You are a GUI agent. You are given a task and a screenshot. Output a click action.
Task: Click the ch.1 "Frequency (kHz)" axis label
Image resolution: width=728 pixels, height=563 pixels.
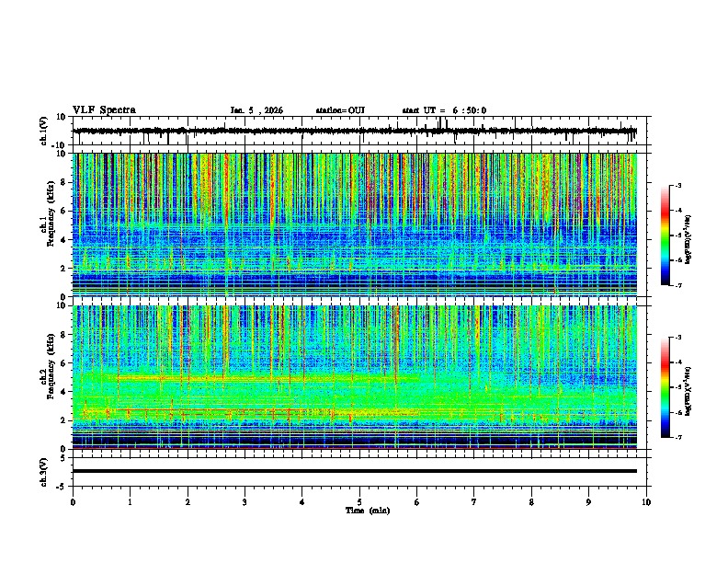(x=51, y=213)
